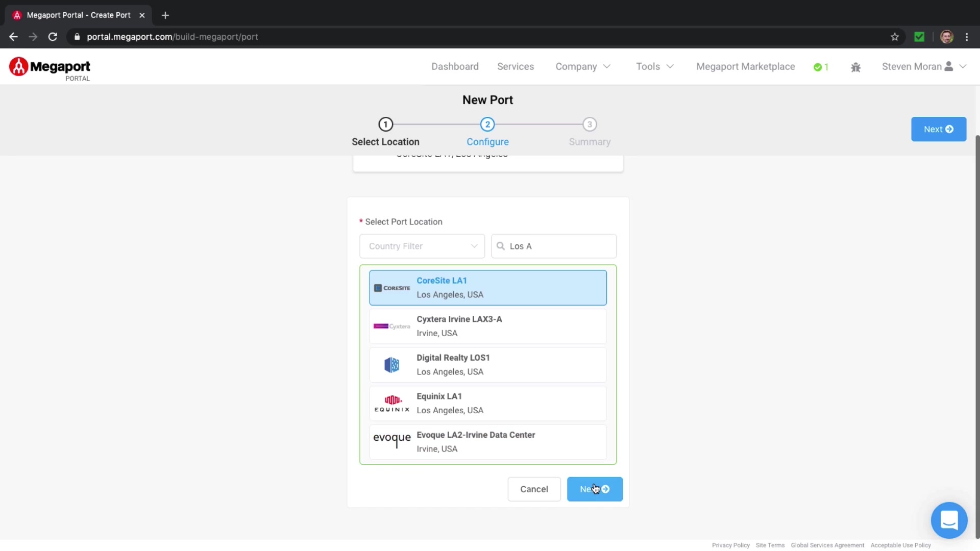Open the Intercom chat bubble
The image size is (980, 551).
click(x=949, y=520)
